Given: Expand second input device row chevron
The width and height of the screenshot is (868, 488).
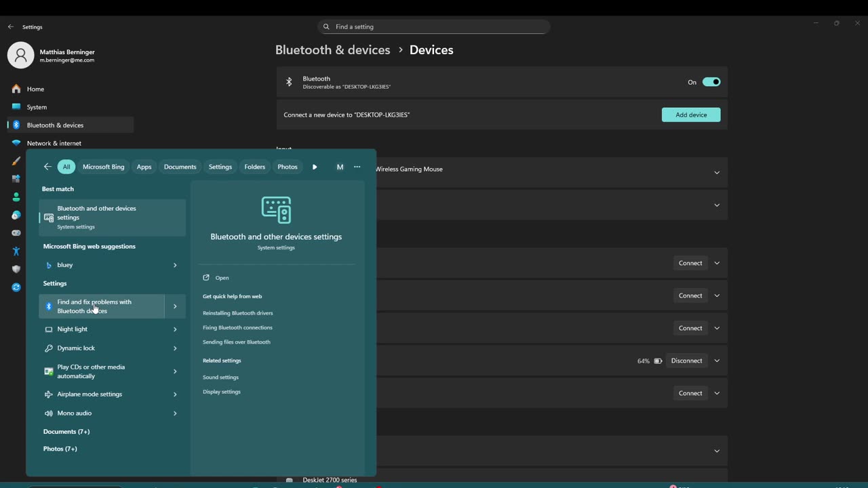Looking at the screenshot, I should [x=717, y=205].
